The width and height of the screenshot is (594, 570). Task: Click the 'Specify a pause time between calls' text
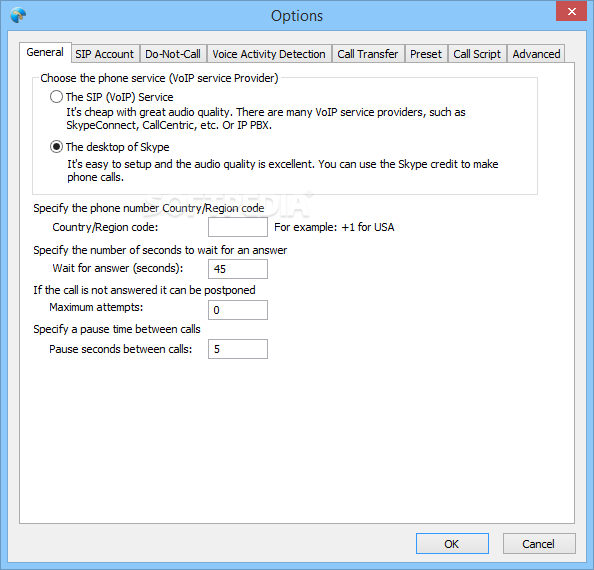(117, 329)
